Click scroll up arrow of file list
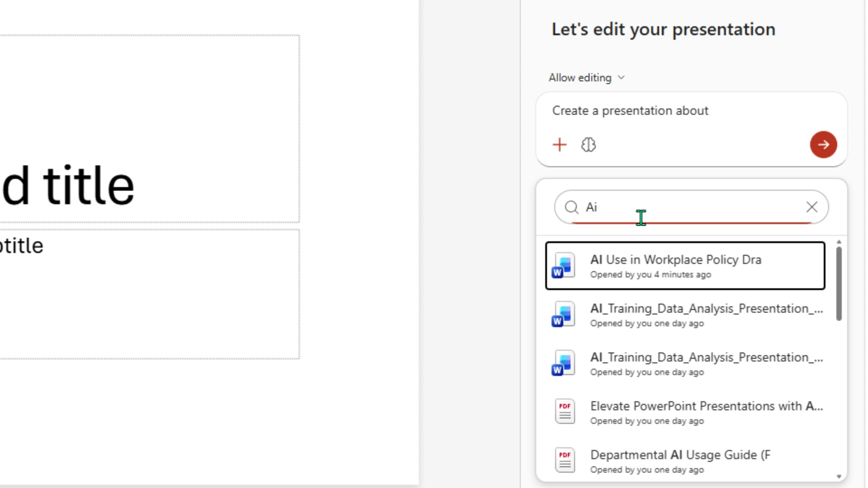 (x=839, y=242)
